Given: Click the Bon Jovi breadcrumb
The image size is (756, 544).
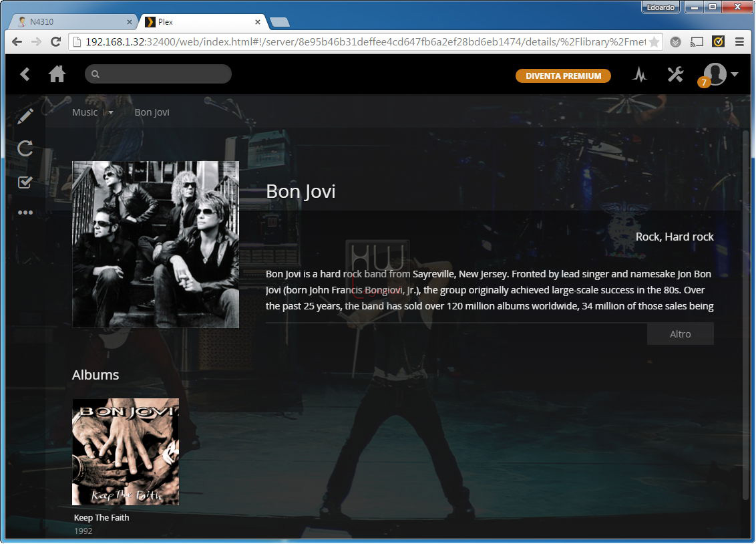Looking at the screenshot, I should click(152, 112).
